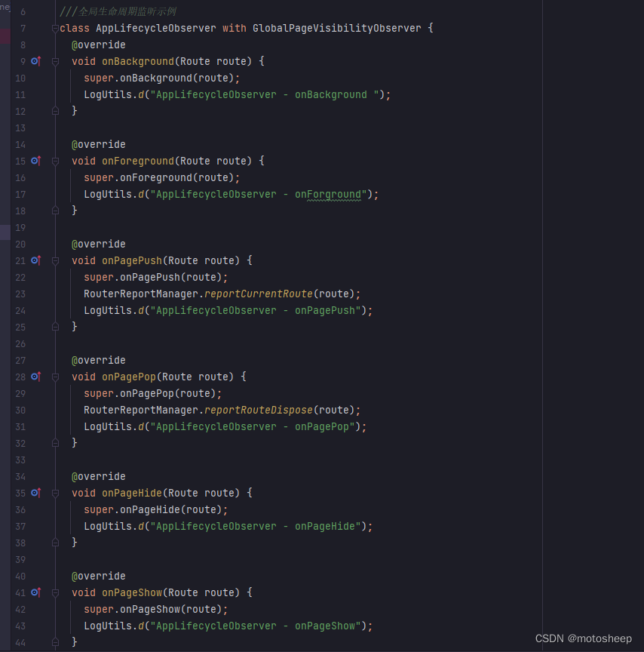Image resolution: width=644 pixels, height=652 pixels.
Task: Collapse the onPageShow method fold
Action: [55, 592]
